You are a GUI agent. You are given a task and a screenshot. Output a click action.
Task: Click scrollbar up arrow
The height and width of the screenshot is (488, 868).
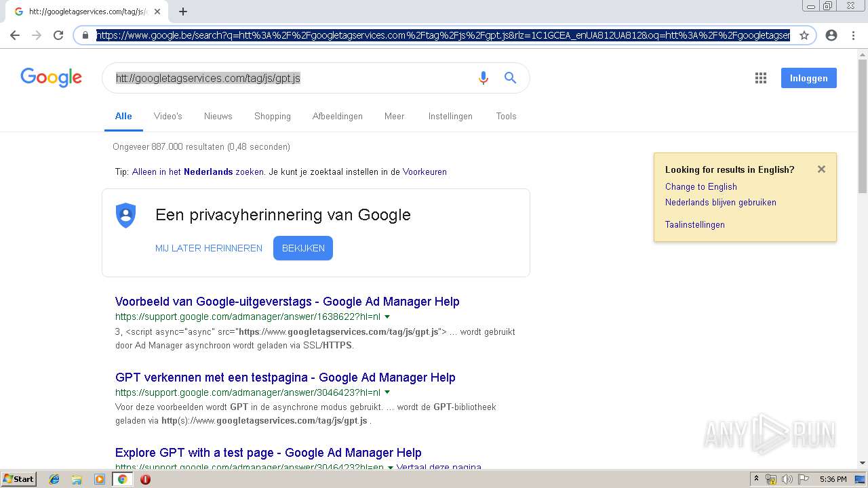(863, 54)
